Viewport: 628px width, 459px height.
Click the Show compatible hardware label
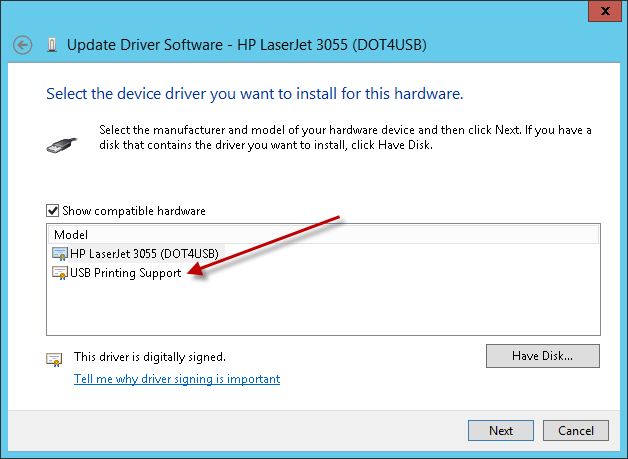133,211
